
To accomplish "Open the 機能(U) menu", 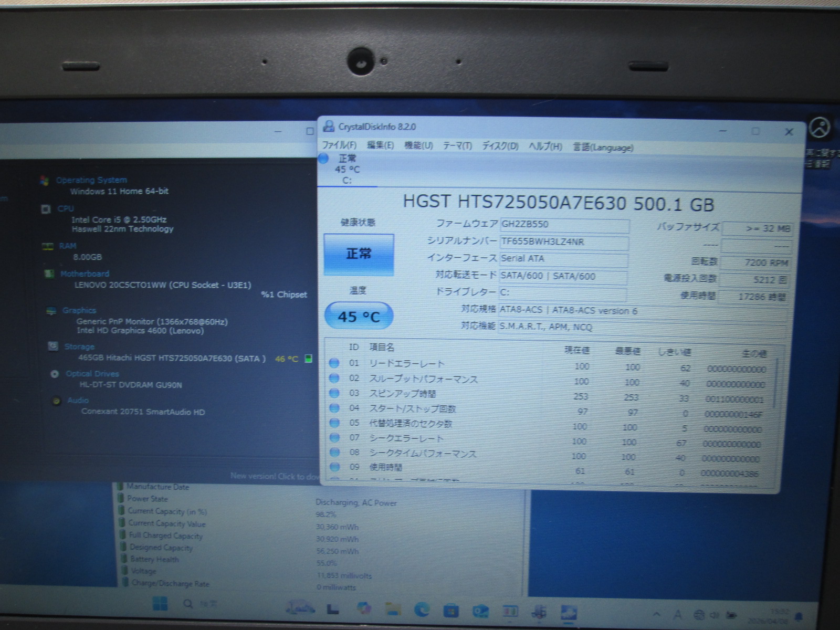I will click(x=418, y=145).
